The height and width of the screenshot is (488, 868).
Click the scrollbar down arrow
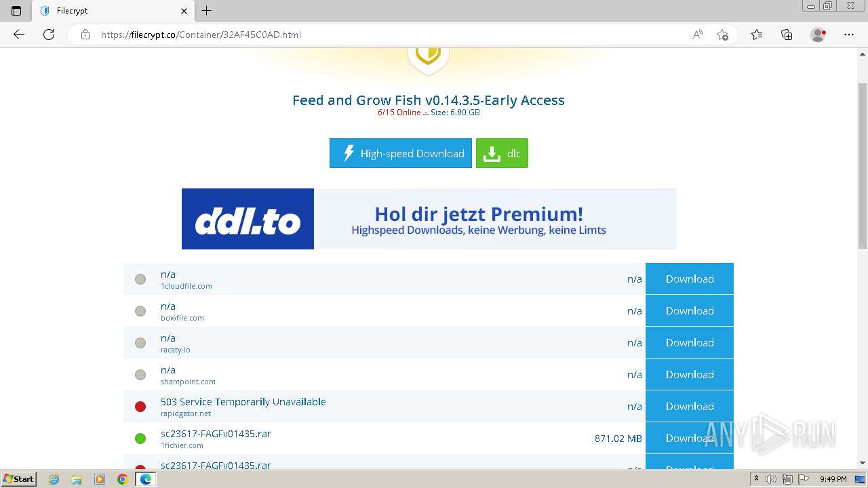[x=863, y=463]
